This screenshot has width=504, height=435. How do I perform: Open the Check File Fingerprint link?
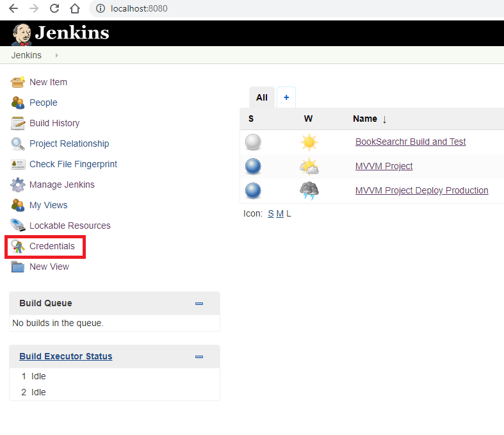pos(73,164)
